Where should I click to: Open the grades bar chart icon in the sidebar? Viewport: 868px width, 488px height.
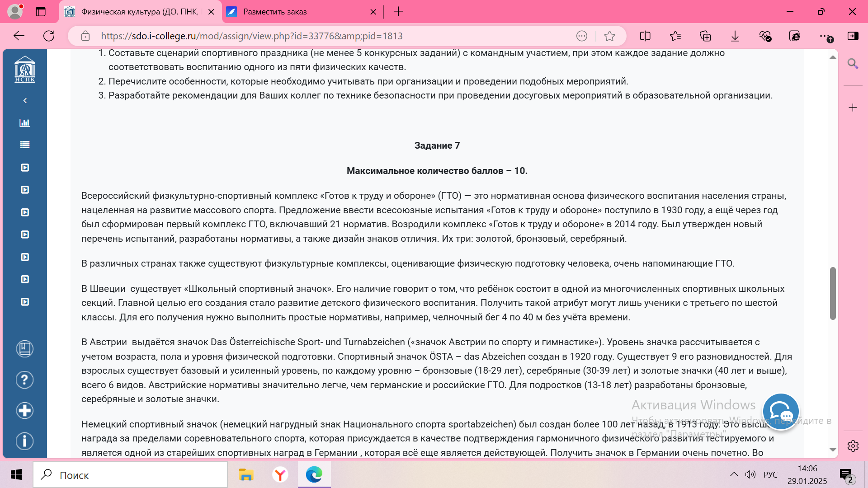point(25,123)
